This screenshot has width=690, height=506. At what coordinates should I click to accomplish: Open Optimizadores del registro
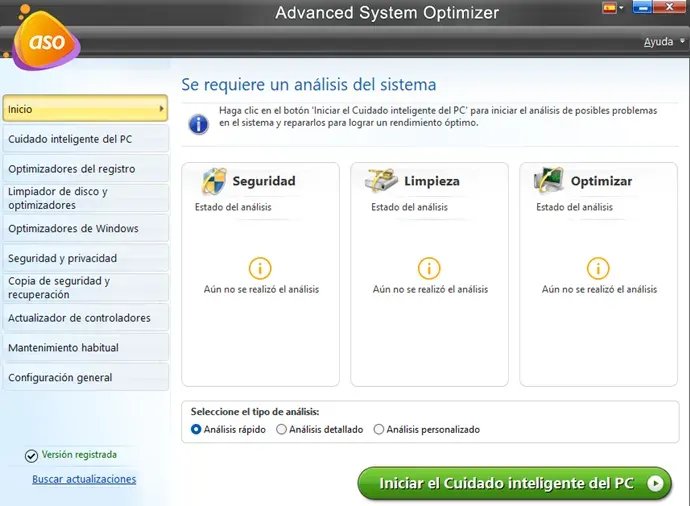click(x=85, y=169)
